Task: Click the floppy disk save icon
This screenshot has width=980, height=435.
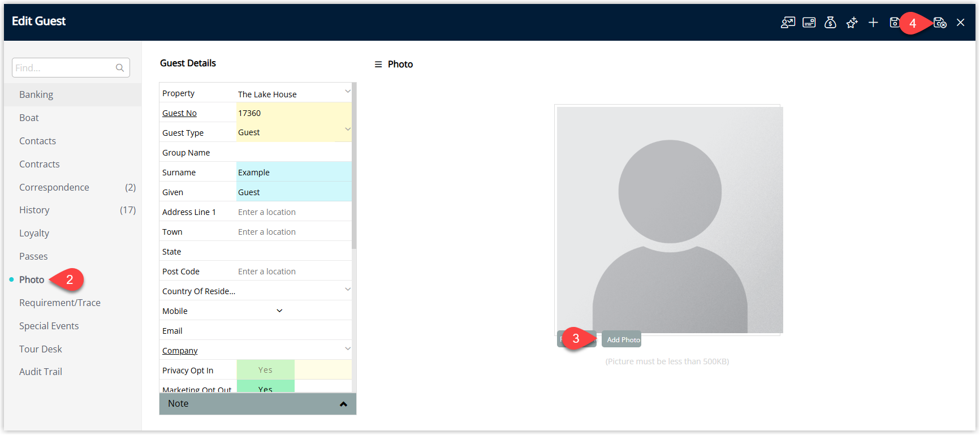Action: coord(894,23)
